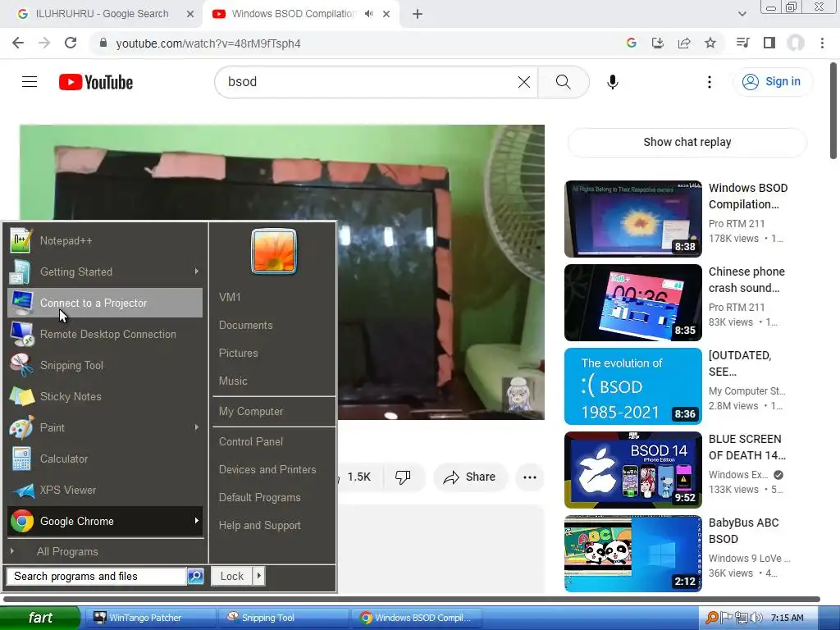This screenshot has height=630, width=840.
Task: Open Chrome's tab search dropdown
Action: click(x=742, y=14)
